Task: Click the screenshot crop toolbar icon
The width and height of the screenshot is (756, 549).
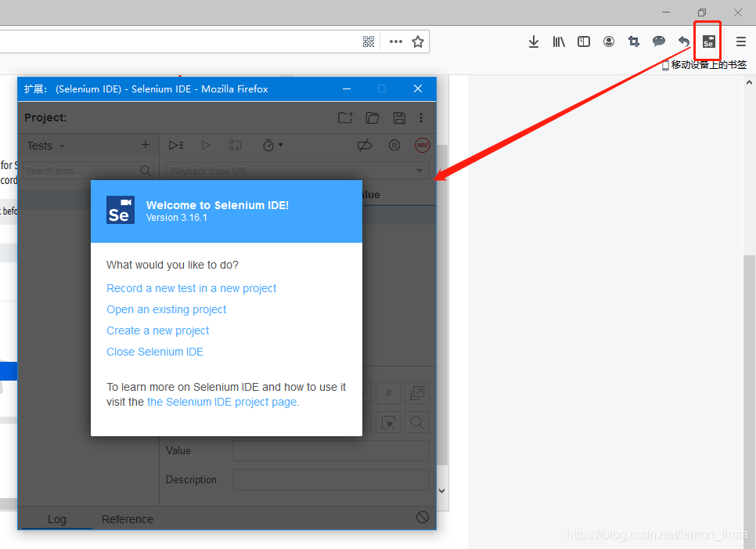Action: pos(634,42)
